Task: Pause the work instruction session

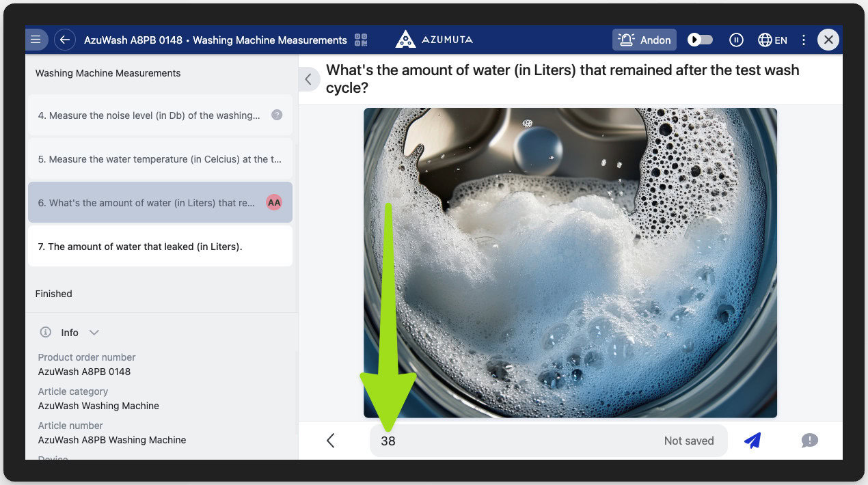Action: [x=736, y=40]
